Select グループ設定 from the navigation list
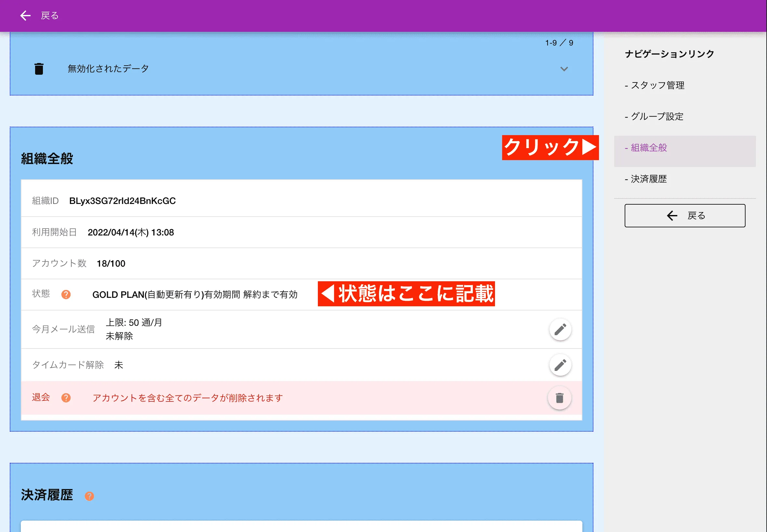 pos(656,117)
